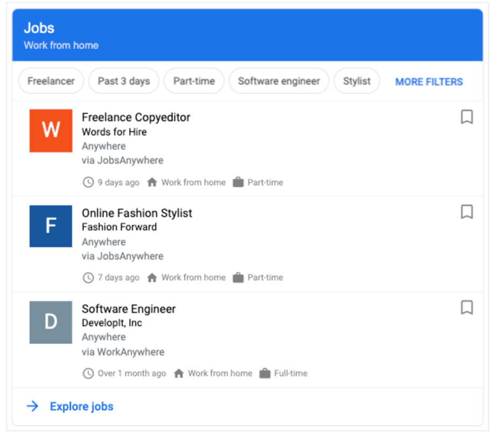This screenshot has height=445, width=504.
Task: Click clock icon next to 9 days ago
Action: tap(88, 183)
